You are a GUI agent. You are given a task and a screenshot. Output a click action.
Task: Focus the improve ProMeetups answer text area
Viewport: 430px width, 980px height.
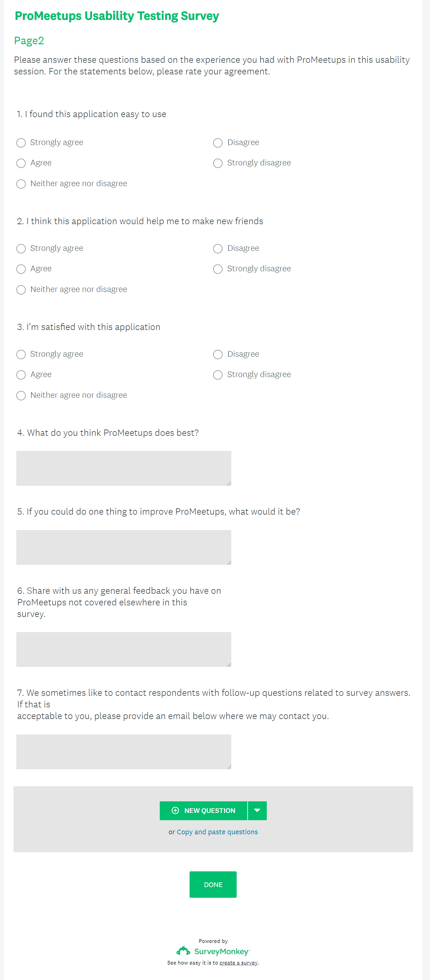(x=124, y=547)
